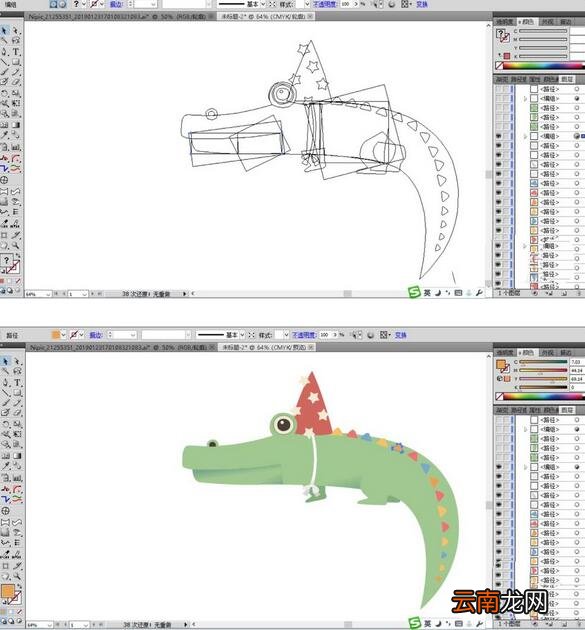Click the C slider in upper Color panel
The image size is (585, 630).
point(543,31)
